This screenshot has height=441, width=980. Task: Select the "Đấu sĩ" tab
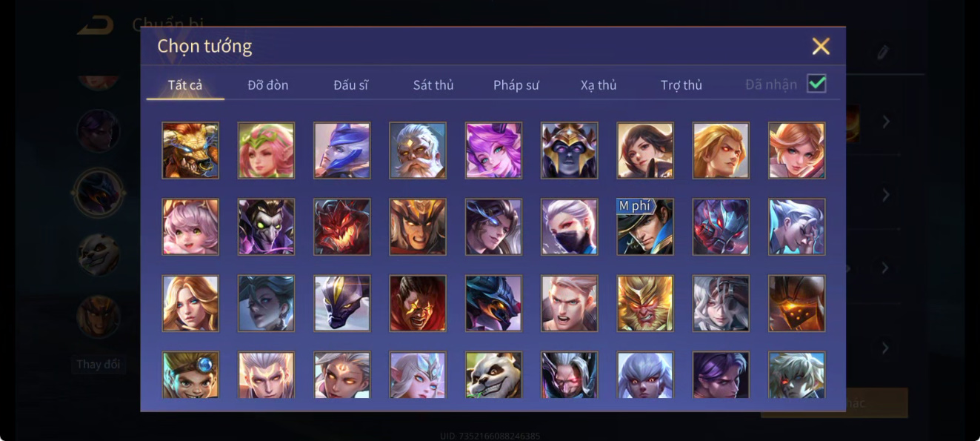[x=350, y=85]
